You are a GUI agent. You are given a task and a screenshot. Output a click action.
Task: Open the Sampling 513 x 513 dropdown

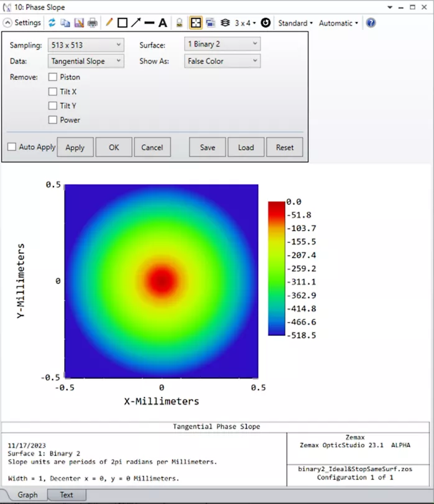pos(86,45)
